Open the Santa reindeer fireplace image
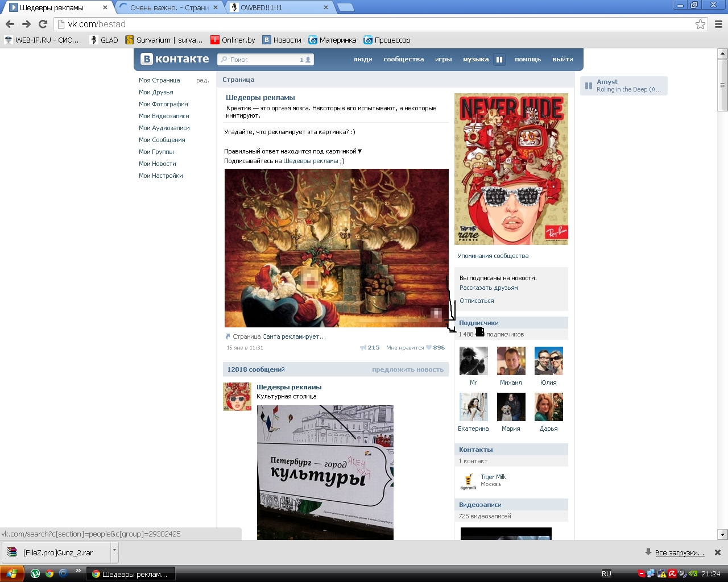 pos(336,248)
